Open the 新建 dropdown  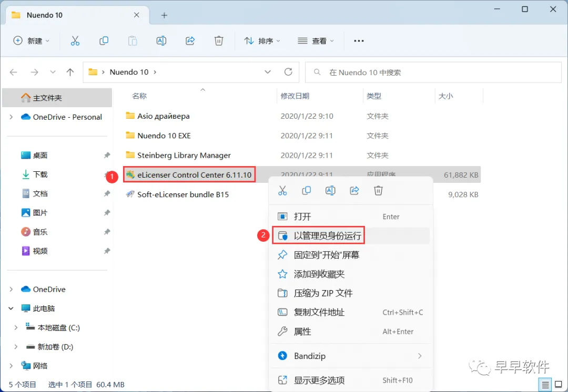[32, 41]
